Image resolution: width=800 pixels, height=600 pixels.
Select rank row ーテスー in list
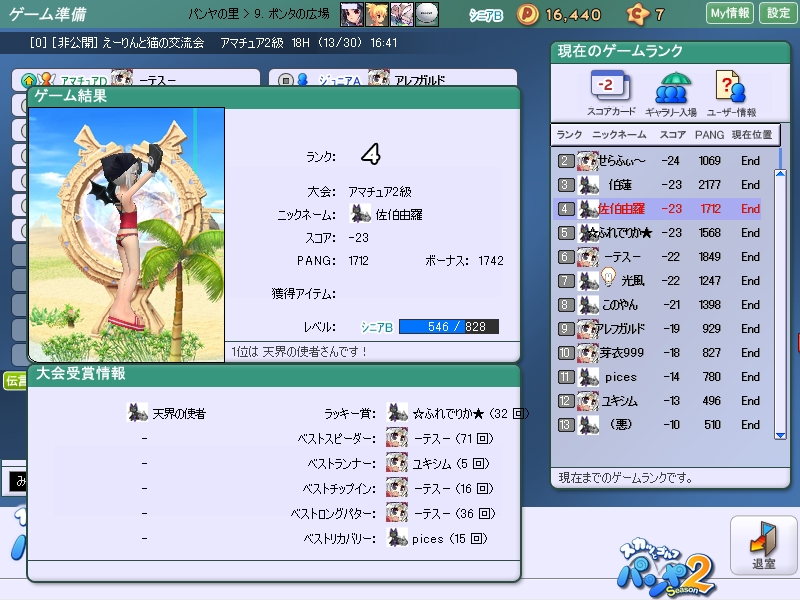tap(657, 257)
